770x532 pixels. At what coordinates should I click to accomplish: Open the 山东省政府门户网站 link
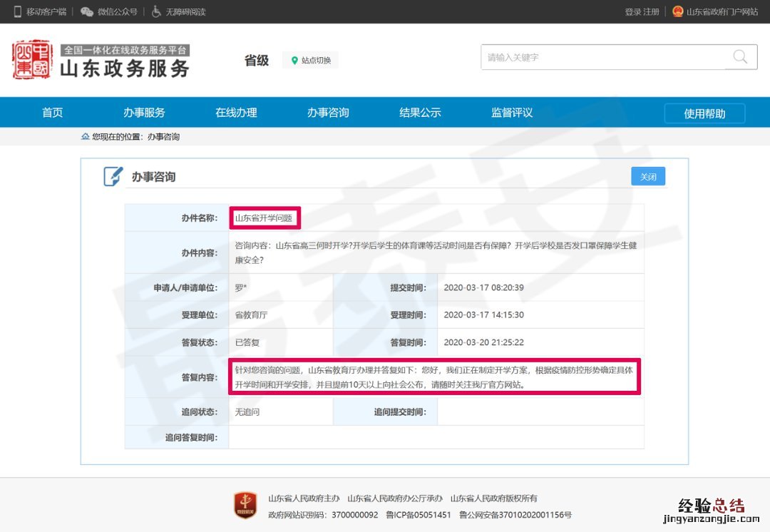click(x=722, y=12)
